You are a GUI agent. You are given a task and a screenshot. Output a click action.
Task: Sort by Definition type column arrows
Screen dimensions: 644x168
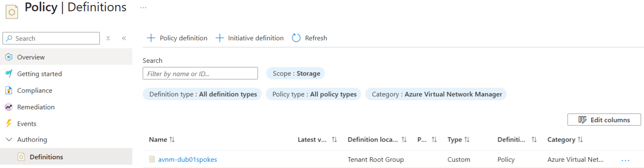534,140
